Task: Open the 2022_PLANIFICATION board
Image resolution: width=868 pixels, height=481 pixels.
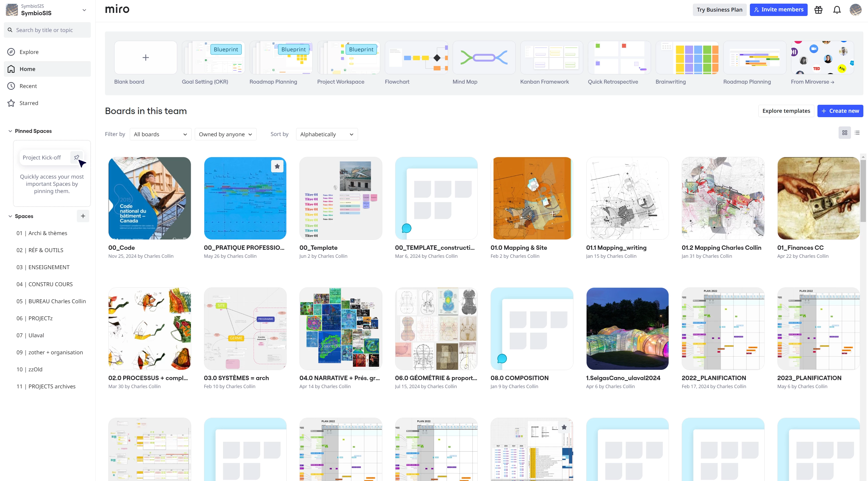Action: [x=723, y=329]
